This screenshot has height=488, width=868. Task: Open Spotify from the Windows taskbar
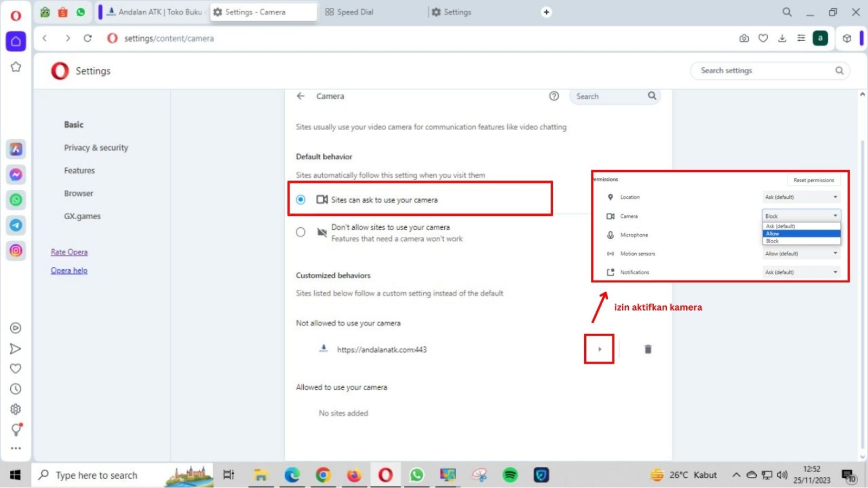(510, 476)
